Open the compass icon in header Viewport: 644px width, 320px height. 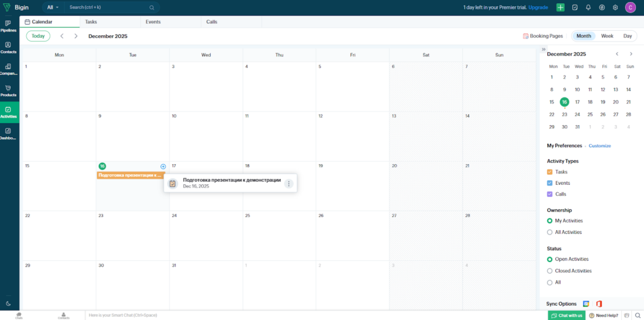[602, 8]
